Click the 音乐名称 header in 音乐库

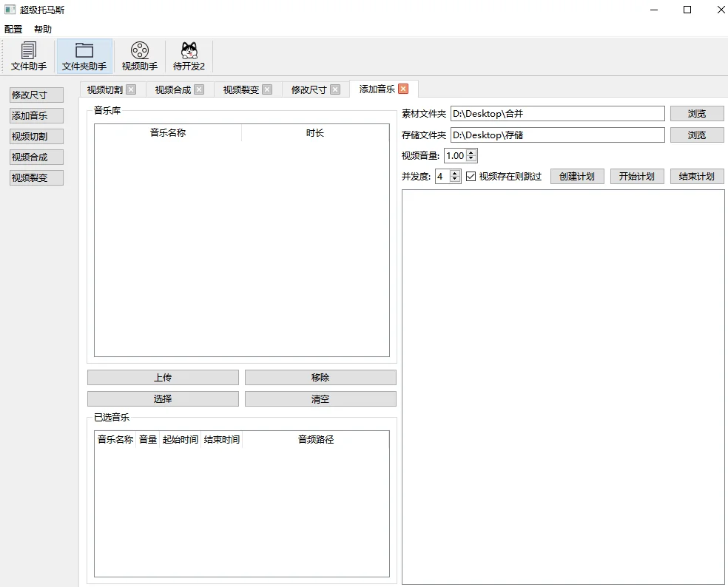[x=168, y=133]
